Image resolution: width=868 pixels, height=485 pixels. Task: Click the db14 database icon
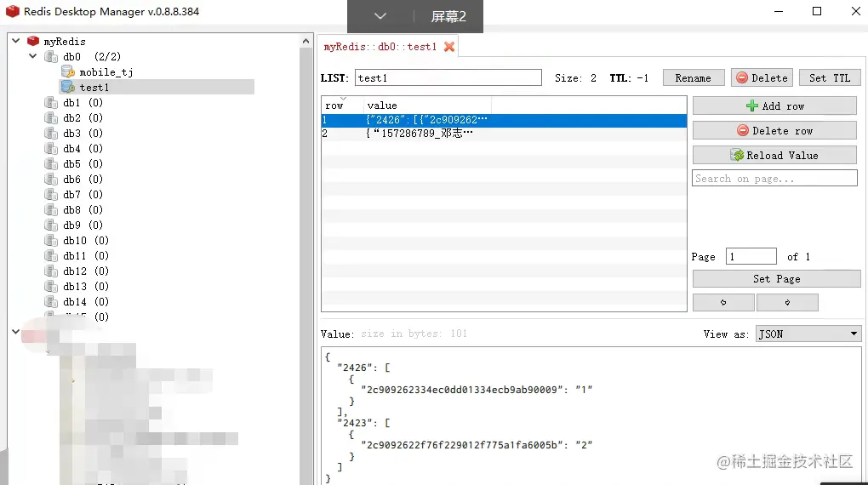click(x=51, y=302)
